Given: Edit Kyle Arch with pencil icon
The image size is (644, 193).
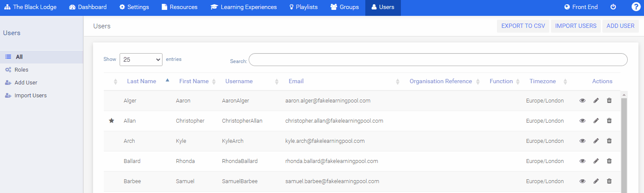Looking at the screenshot, I should (x=596, y=141).
